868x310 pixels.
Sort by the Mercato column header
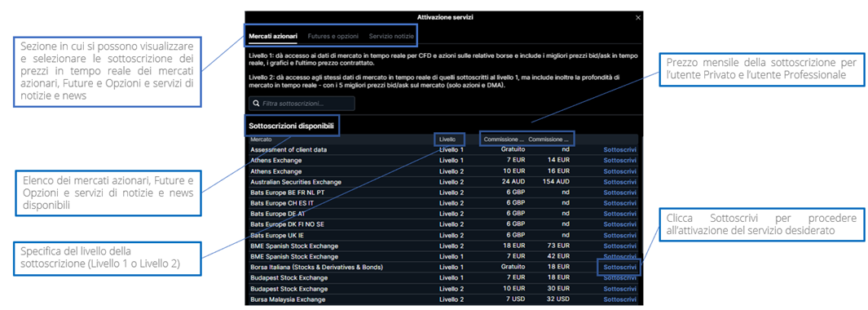261,139
